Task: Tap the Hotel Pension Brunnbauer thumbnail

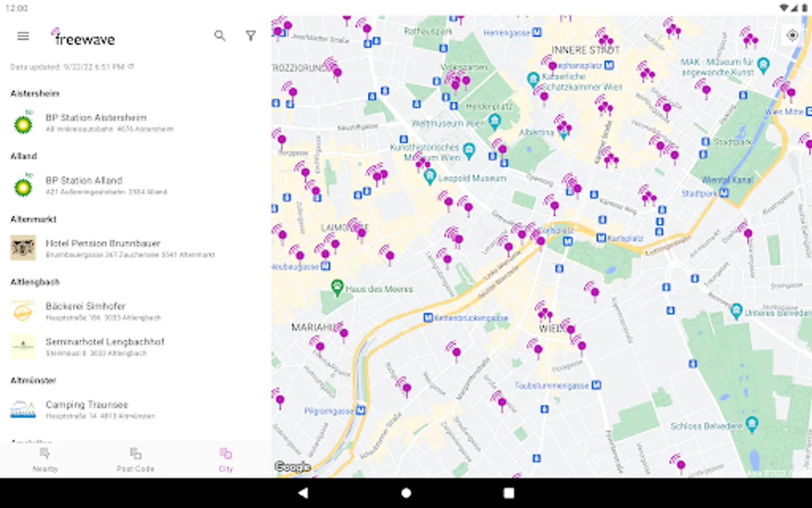Action: 23,248
